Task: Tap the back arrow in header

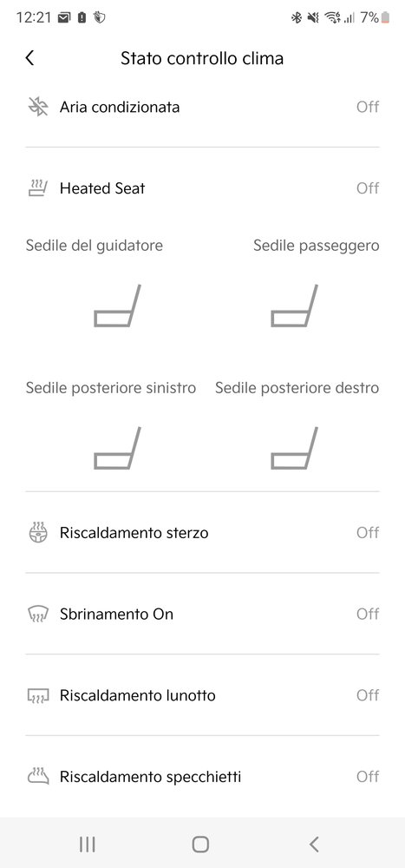Action: point(29,57)
